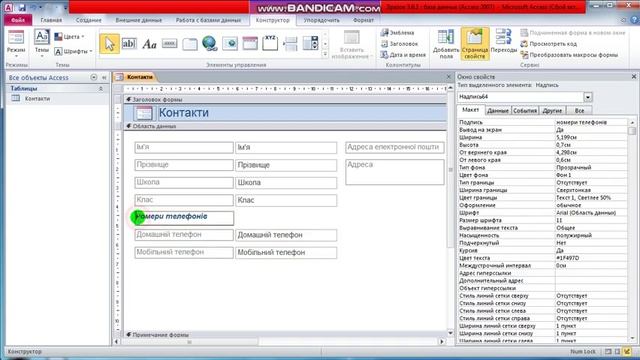Select the Контакти title label
640x360 pixels.
coord(184,113)
